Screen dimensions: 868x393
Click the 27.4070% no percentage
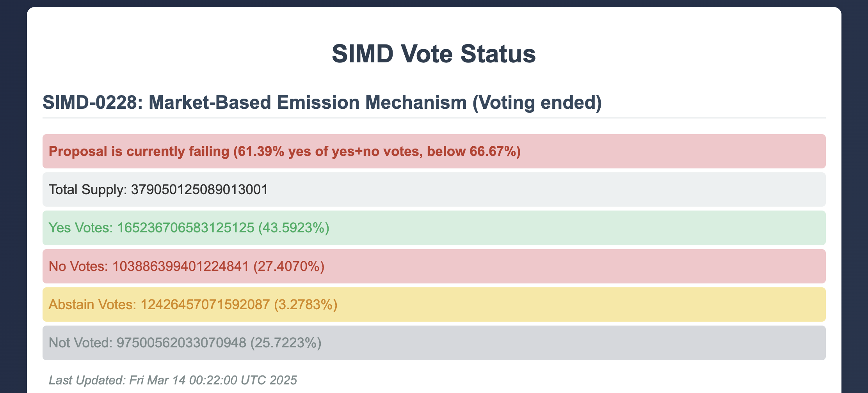pyautogui.click(x=289, y=266)
